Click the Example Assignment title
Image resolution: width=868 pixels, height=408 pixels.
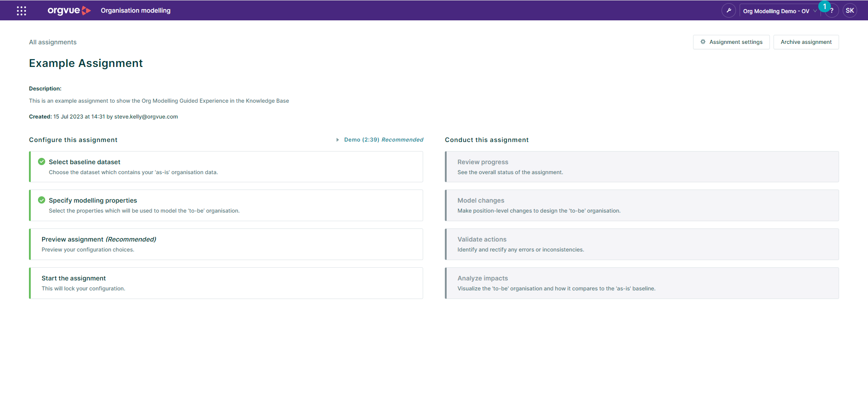(x=86, y=63)
